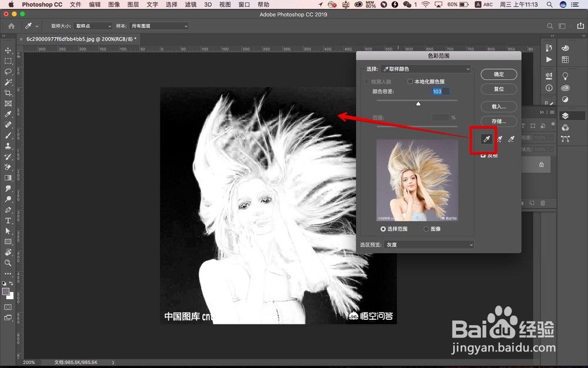Open the Swatches panel grid icon

(566, 59)
